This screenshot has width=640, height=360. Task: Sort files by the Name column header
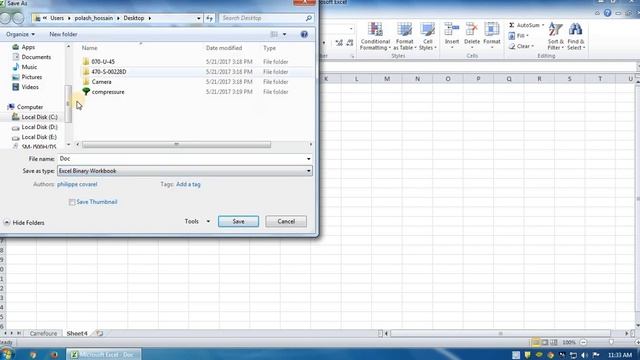click(89, 48)
